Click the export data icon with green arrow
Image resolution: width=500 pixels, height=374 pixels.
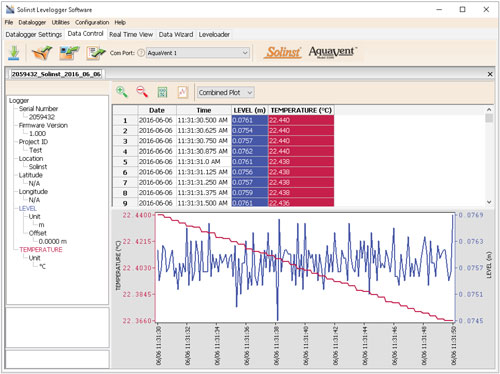click(x=96, y=53)
